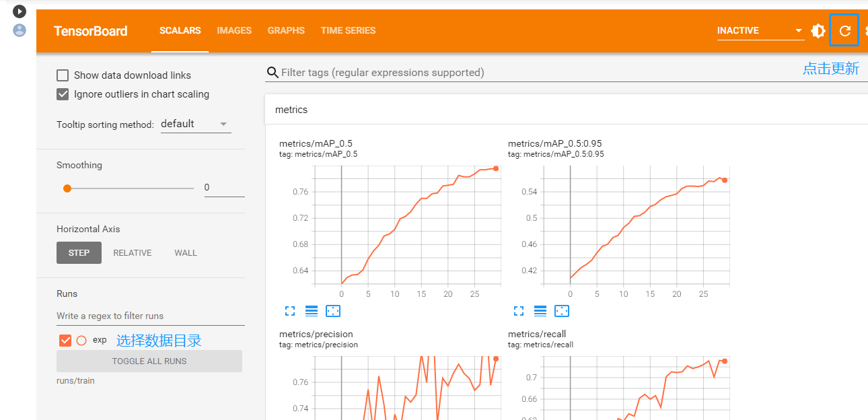868x420 pixels.
Task: Click the exp run name label
Action: coord(100,340)
